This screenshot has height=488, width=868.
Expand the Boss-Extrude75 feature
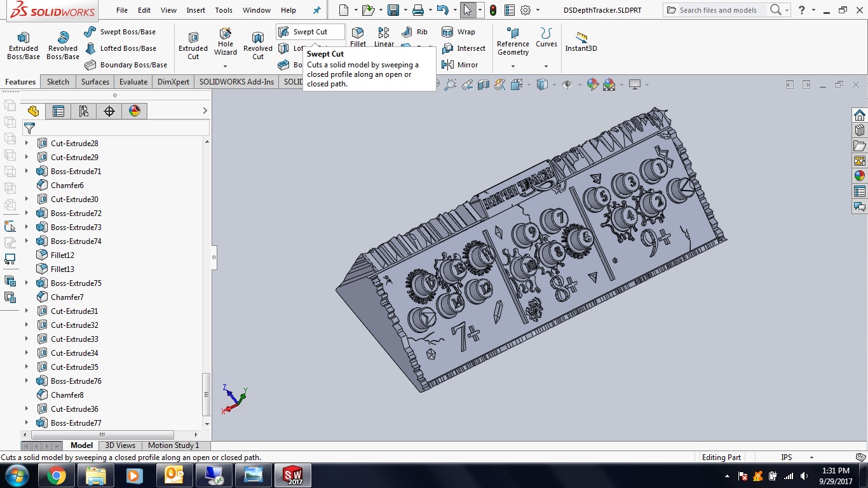point(27,283)
